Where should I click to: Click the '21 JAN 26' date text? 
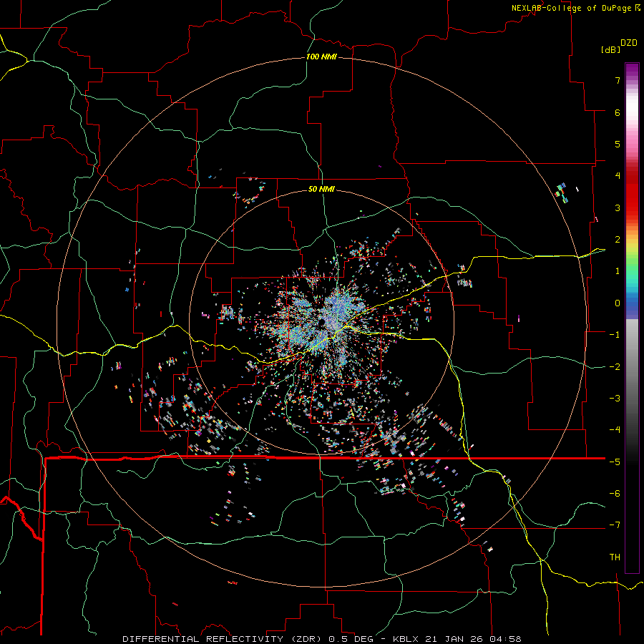(x=454, y=639)
